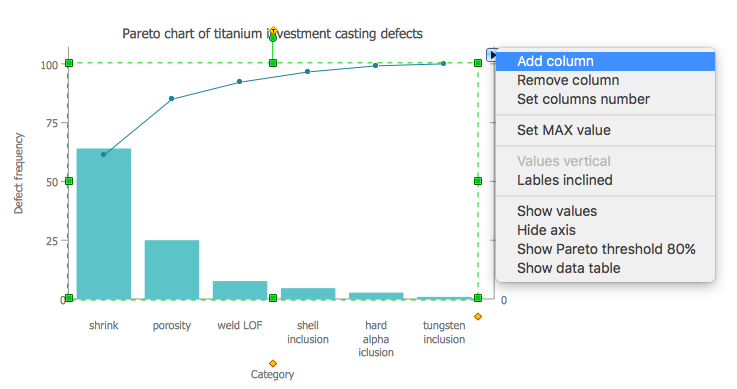Click the right-middle green resize handle
Viewport: 737px width, 389px height.
point(478,181)
